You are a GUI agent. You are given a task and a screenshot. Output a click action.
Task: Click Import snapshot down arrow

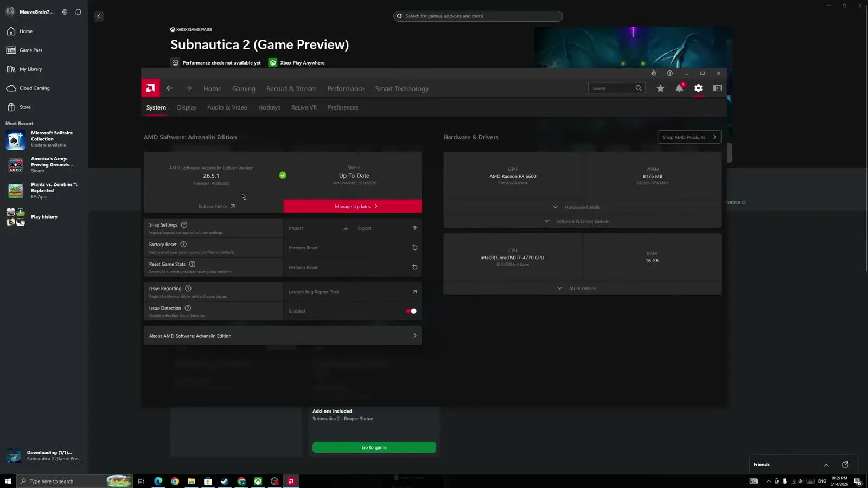coord(346,228)
